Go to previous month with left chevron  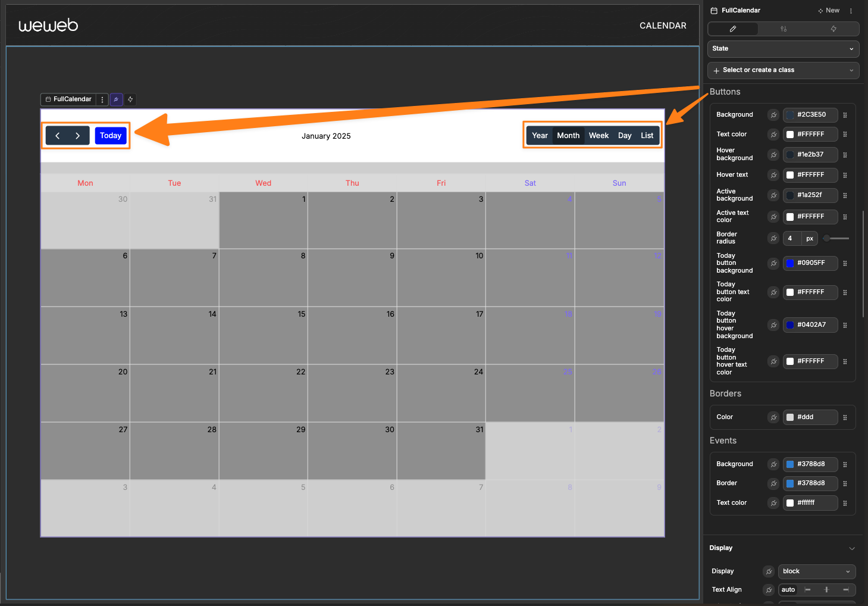click(58, 136)
